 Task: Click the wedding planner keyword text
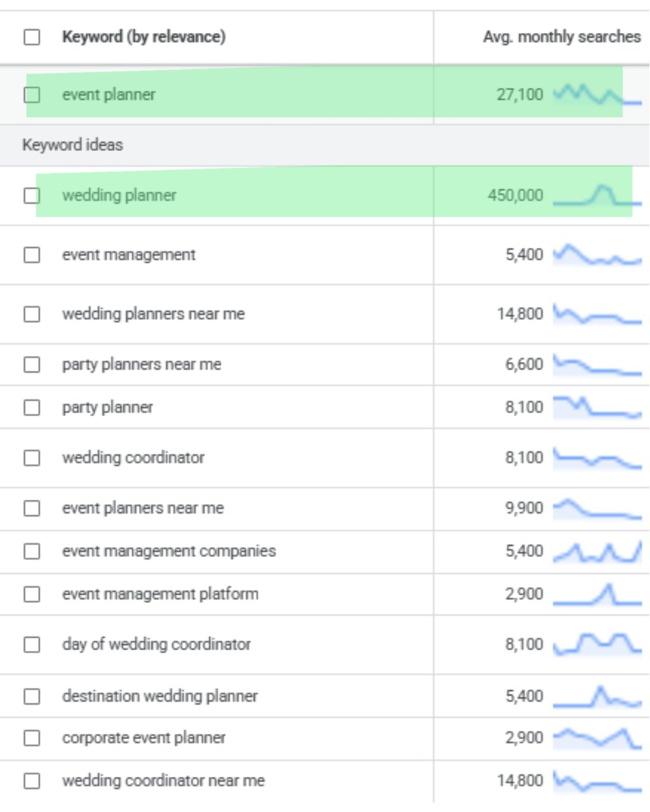[119, 195]
